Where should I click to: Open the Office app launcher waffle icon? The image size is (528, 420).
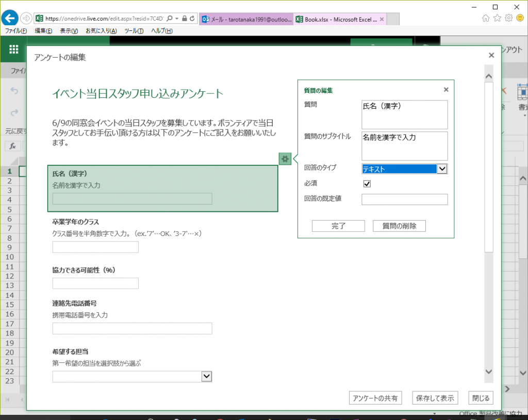pyautogui.click(x=13, y=49)
